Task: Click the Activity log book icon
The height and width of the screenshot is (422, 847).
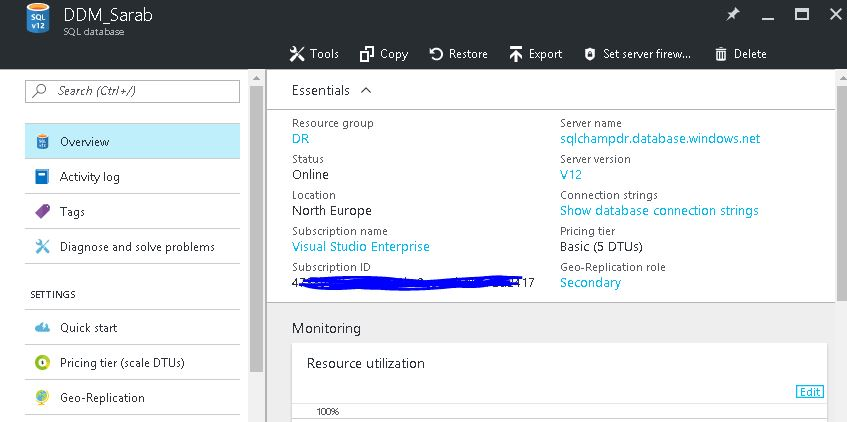Action: coord(42,177)
